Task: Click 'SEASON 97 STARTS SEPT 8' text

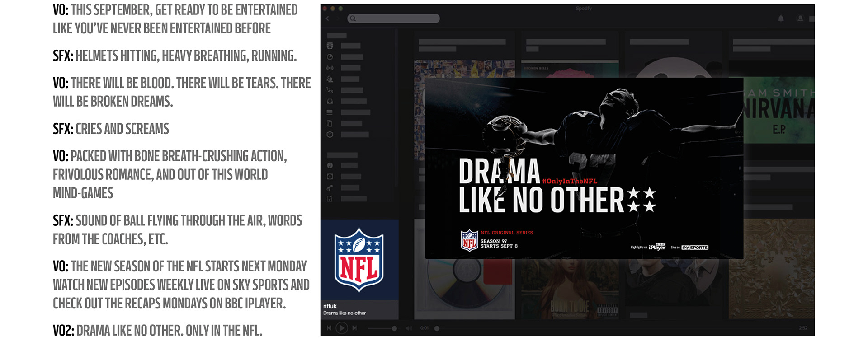Action: click(499, 243)
